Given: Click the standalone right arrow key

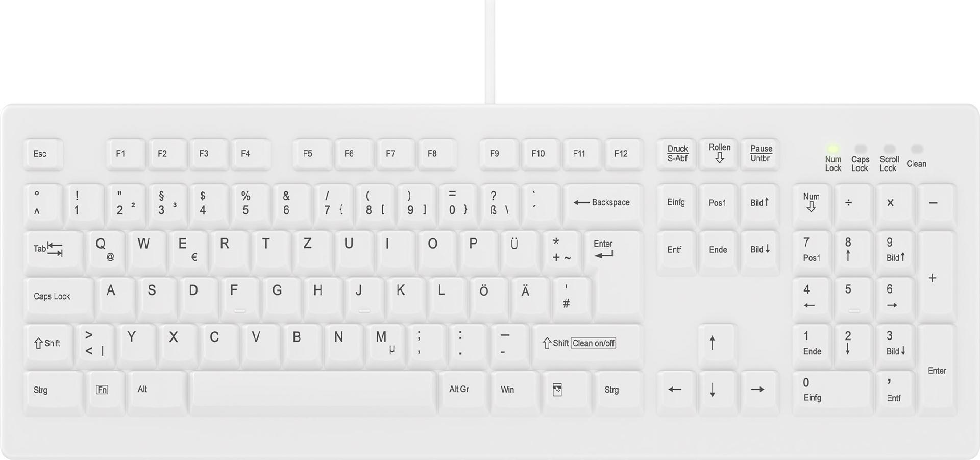Looking at the screenshot, I should tap(759, 392).
